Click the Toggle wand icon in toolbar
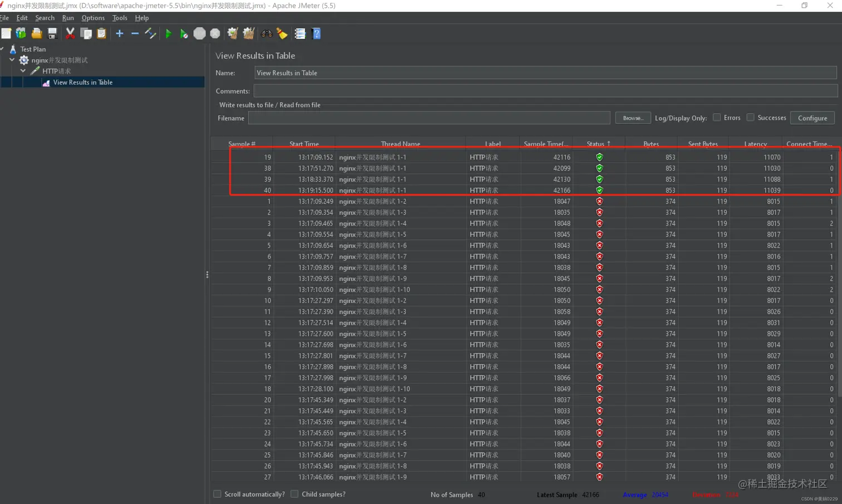This screenshot has width=842, height=504. coord(150,34)
